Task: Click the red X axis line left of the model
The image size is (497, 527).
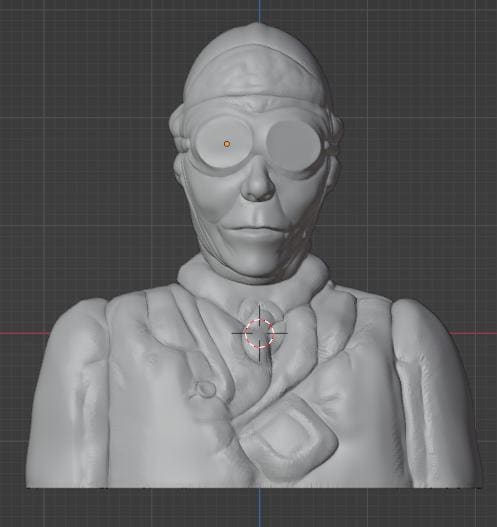Action: 24,333
